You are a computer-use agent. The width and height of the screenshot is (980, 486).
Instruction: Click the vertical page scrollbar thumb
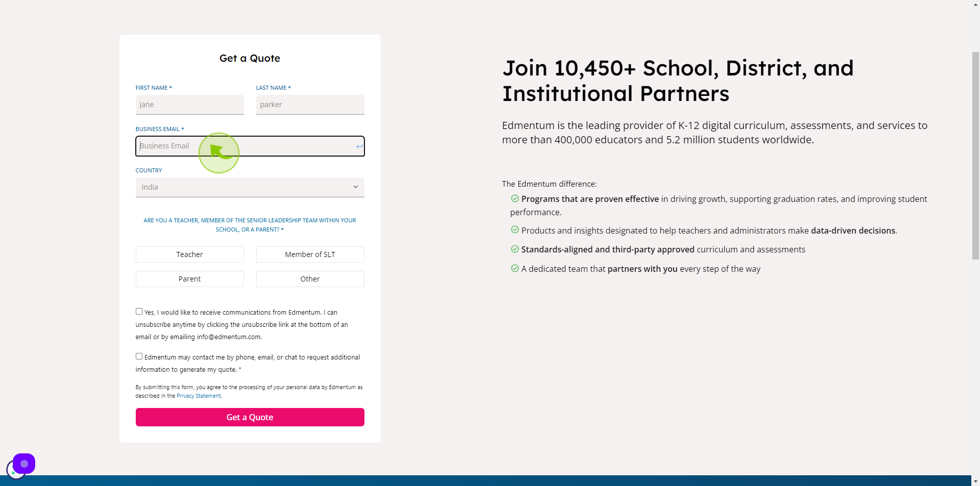tap(975, 156)
